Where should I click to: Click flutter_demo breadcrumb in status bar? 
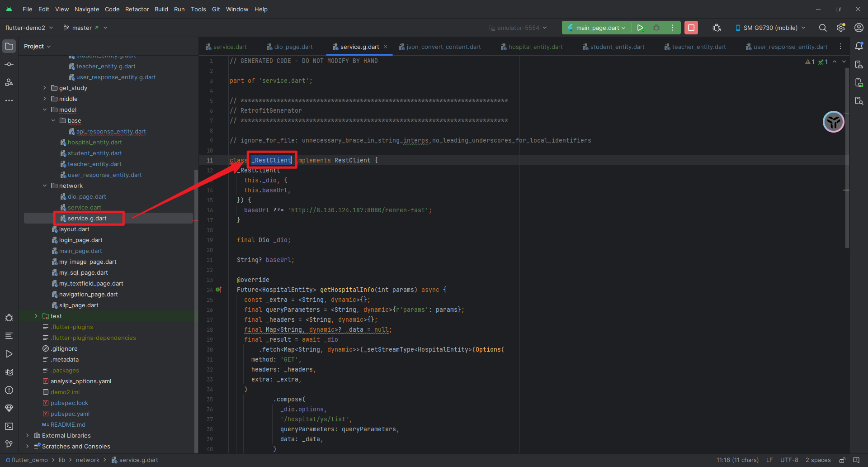27,460
